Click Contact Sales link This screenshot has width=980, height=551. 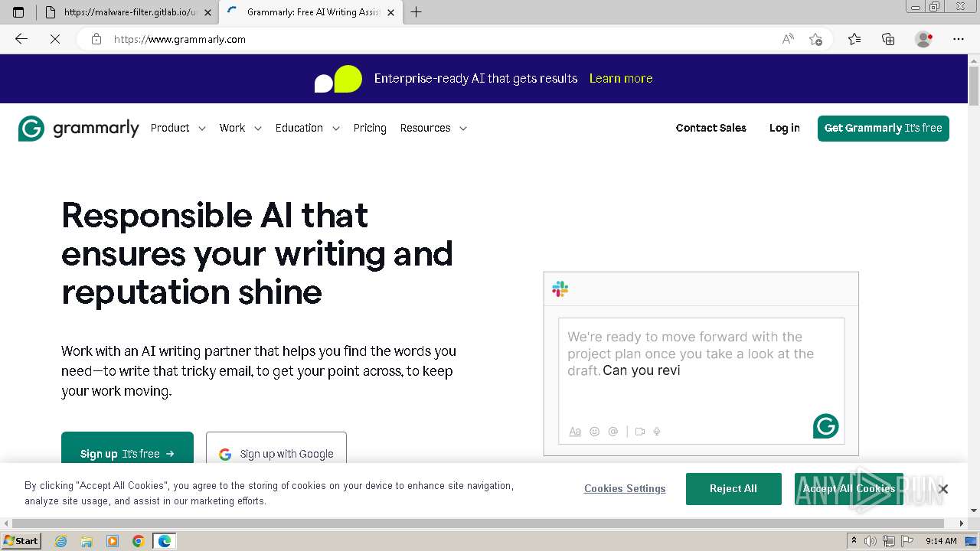pyautogui.click(x=711, y=128)
